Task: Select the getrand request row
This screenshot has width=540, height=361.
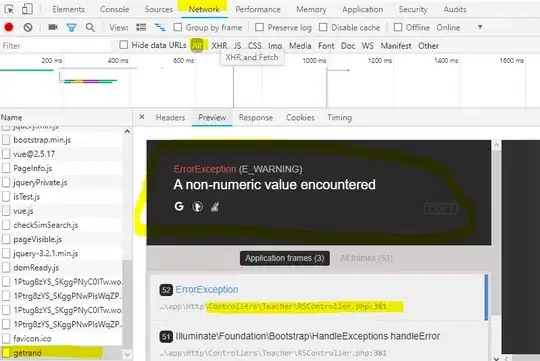Action: click(61, 353)
